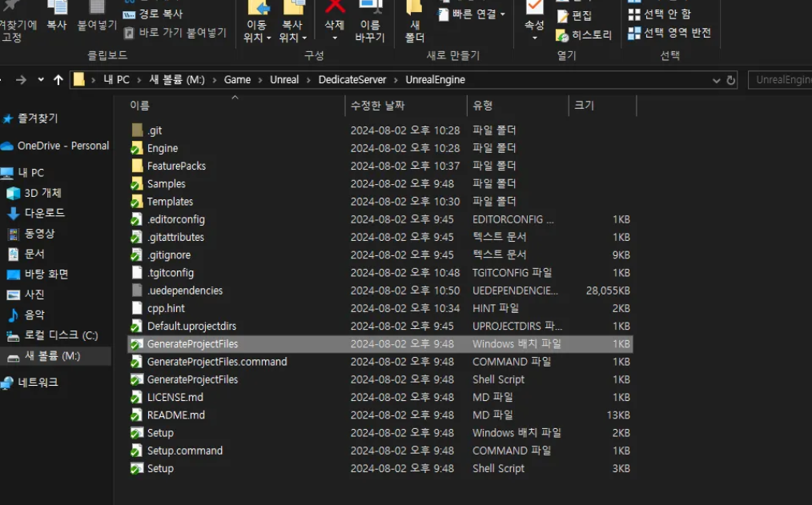The height and width of the screenshot is (505, 812).
Task: Select Documents (문서) in sidebar
Action: (26, 254)
